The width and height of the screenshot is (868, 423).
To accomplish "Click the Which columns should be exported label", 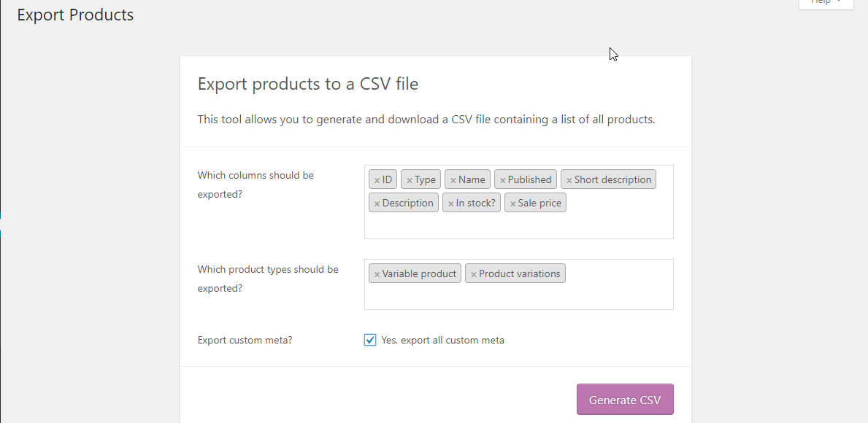I will point(256,185).
